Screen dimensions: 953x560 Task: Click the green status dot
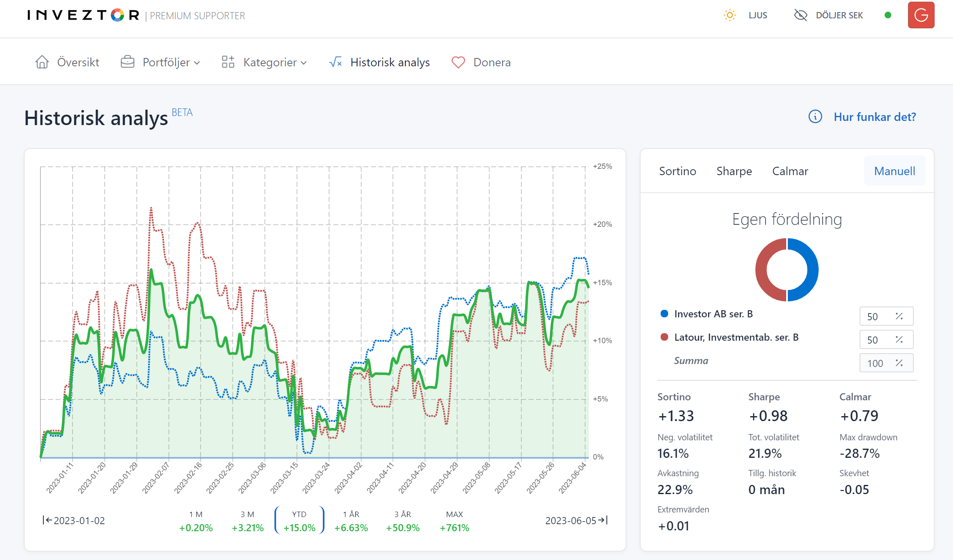888,15
